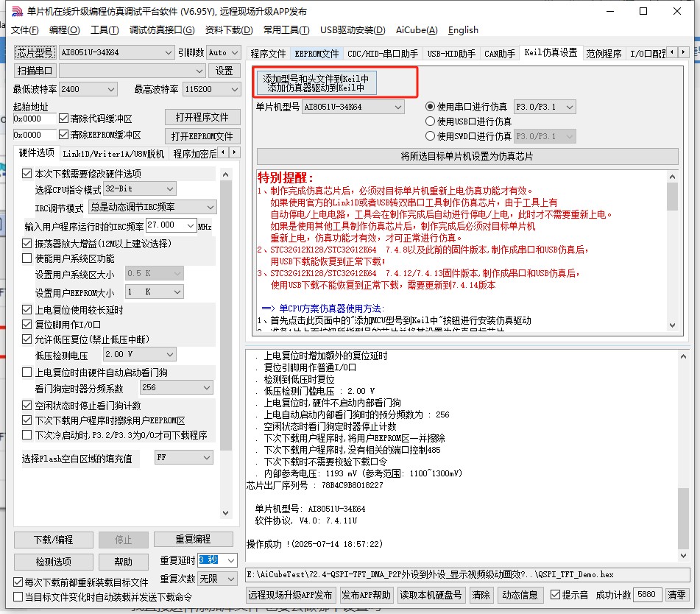This screenshot has height=614, width=700.
Task: Click 远程现场升级APP发布 button
Action: click(x=290, y=595)
